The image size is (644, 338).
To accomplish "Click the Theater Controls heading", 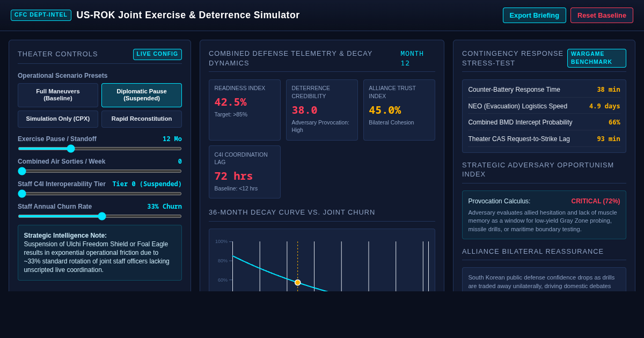I will pos(58,54).
